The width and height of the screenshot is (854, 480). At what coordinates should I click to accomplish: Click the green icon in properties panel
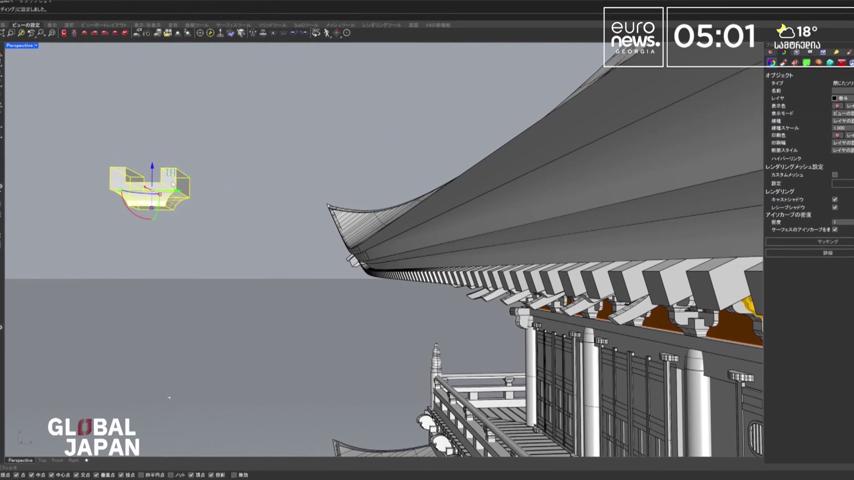coord(807,62)
